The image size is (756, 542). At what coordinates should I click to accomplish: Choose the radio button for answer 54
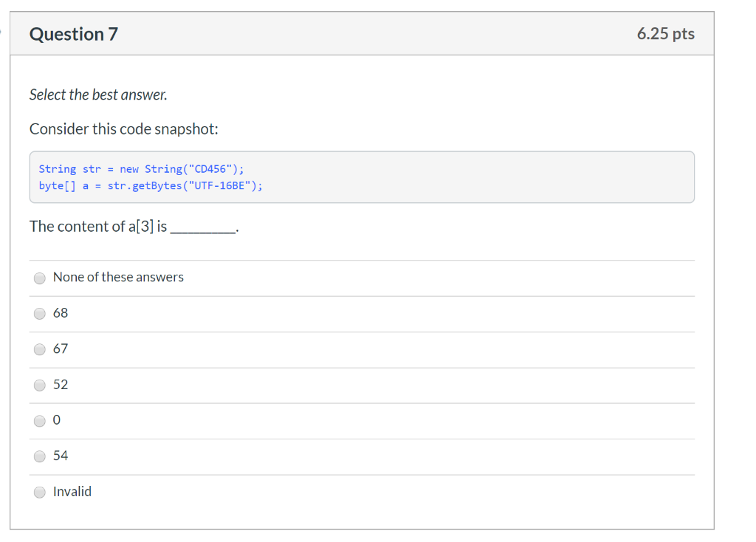pos(40,456)
